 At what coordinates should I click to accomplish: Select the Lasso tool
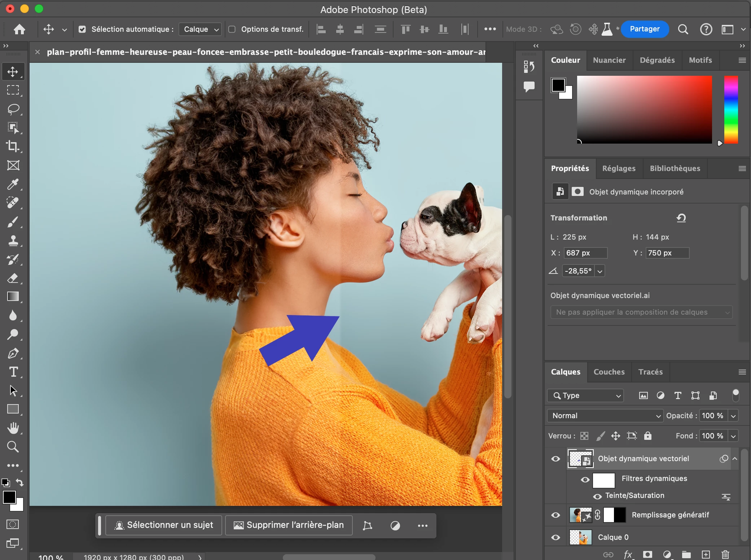coord(13,109)
